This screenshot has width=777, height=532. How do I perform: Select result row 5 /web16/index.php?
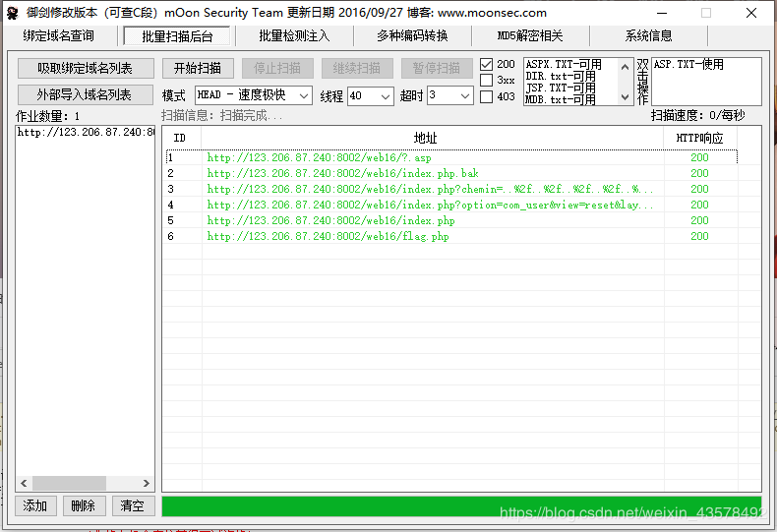tap(451, 220)
